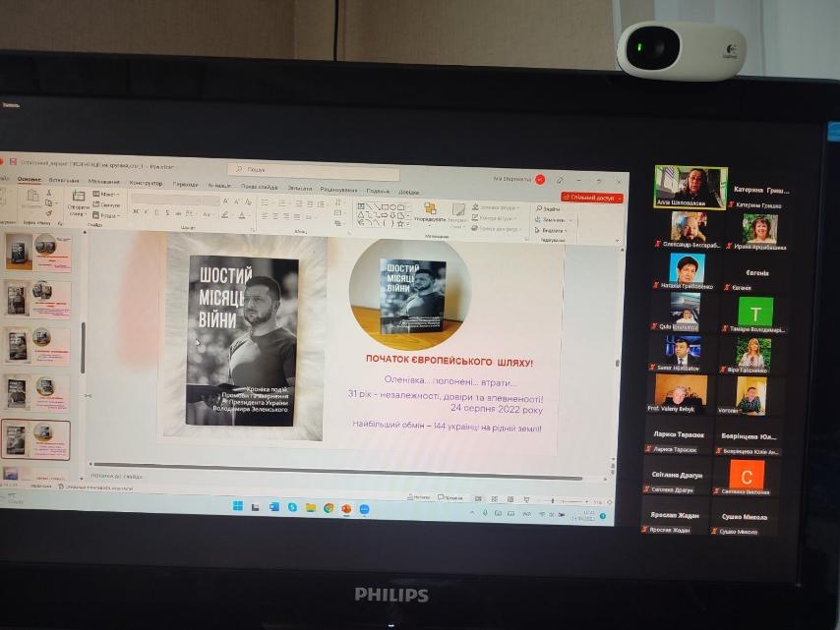
Task: Click the Replace (Замінити) button
Action: coord(553,220)
